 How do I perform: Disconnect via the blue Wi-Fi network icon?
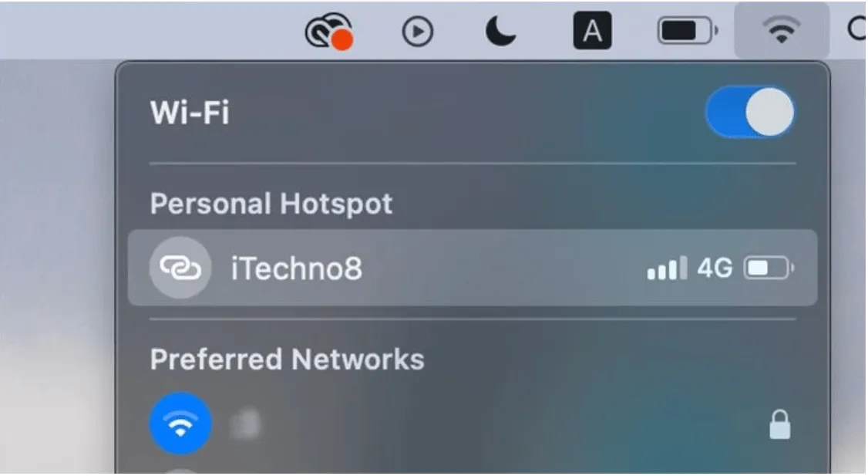pos(180,424)
